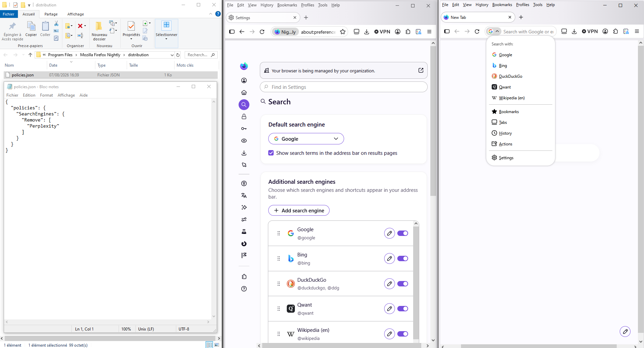Click Settings page vertical scrollbar
This screenshot has height=348, width=644.
pyautogui.click(x=433, y=121)
